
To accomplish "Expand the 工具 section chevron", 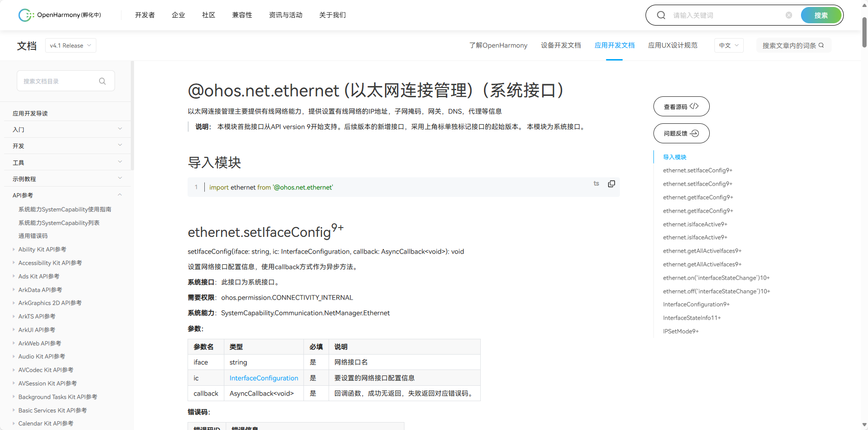I will click(x=120, y=162).
